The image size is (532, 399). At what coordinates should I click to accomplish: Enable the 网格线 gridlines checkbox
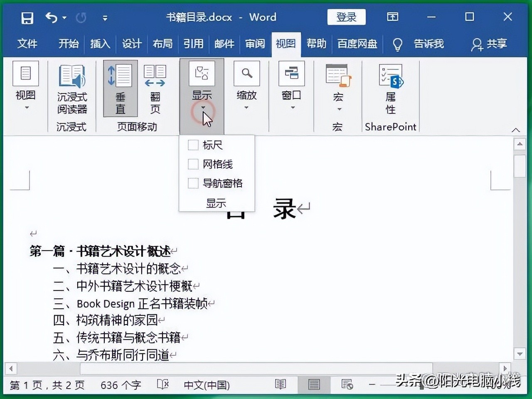click(193, 164)
